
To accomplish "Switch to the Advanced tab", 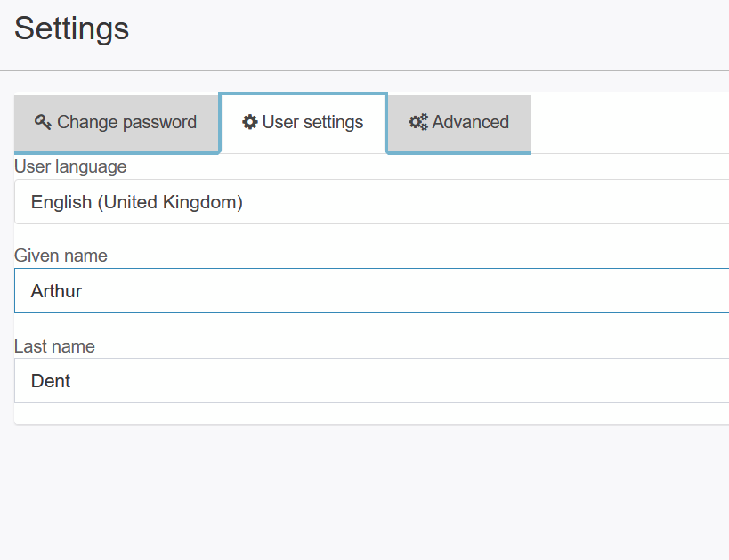I will (459, 124).
